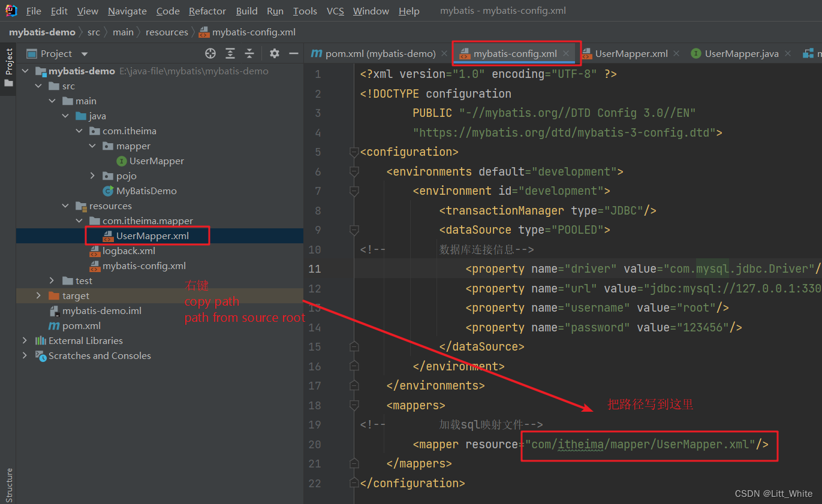
Task: Open the Project vertical sidebar tab
Action: [x=8, y=67]
